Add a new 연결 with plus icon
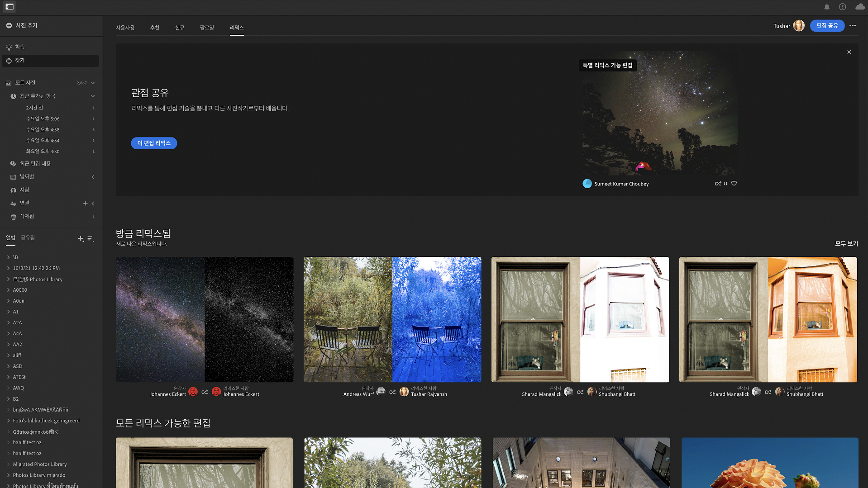 tap(85, 204)
